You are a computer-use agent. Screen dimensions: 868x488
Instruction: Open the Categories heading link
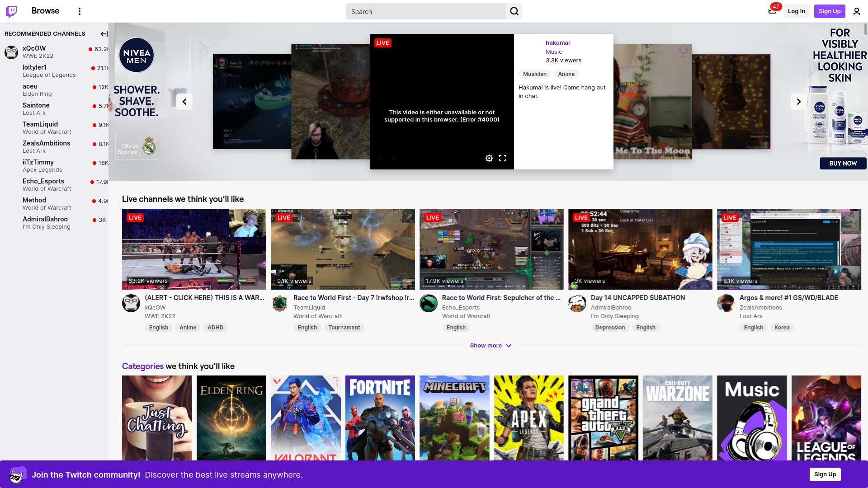(143, 366)
